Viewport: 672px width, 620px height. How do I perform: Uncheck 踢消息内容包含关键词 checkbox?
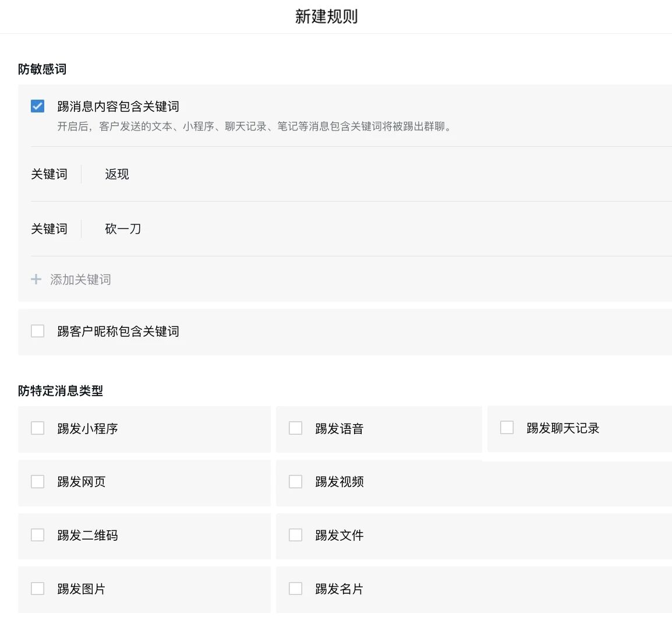[x=37, y=106]
